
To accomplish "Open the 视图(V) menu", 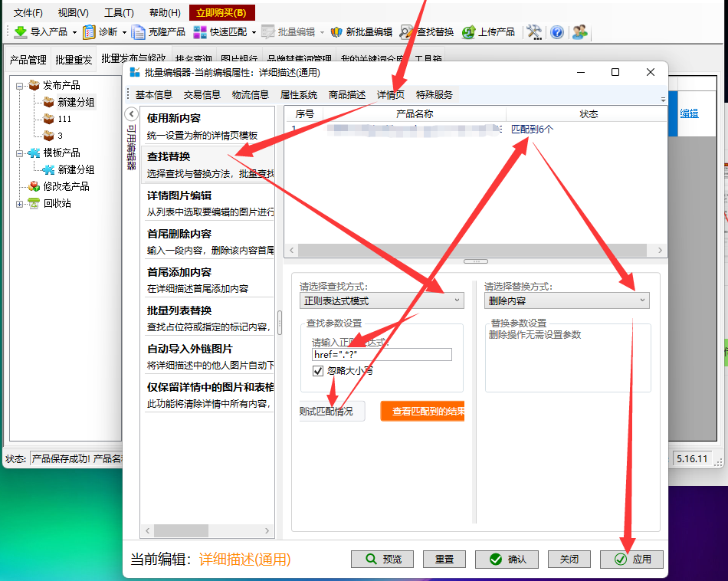I will 73,12.
